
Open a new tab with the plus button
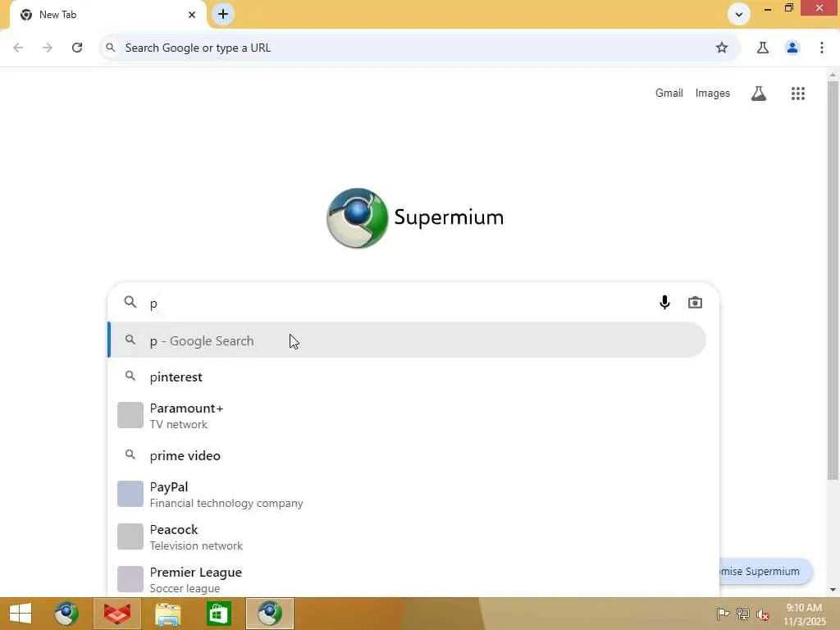tap(223, 14)
